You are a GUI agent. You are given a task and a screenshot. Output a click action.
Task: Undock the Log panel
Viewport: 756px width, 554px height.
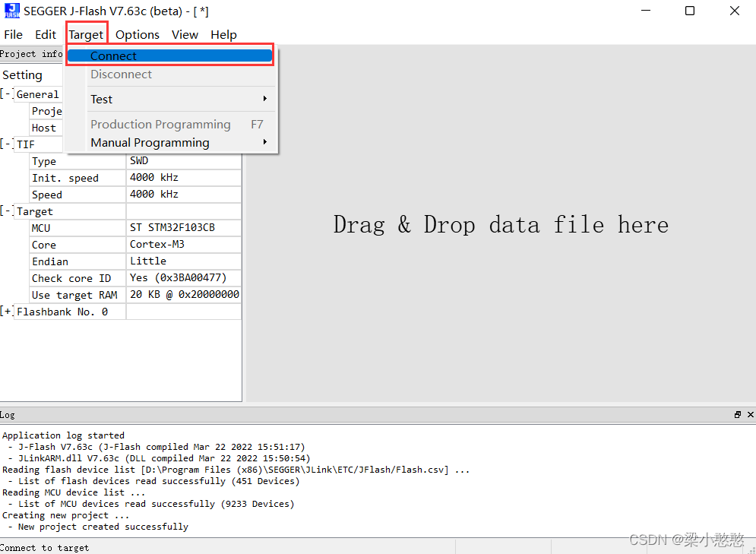(x=738, y=415)
